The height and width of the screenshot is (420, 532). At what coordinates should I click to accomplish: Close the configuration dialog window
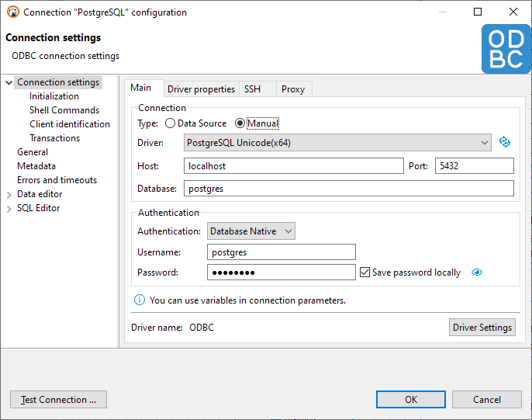(513, 12)
